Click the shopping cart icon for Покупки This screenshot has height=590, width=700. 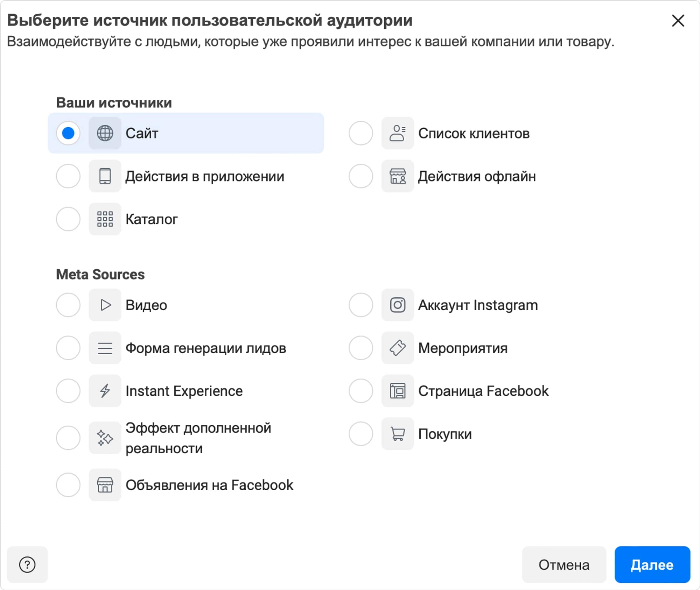[397, 434]
